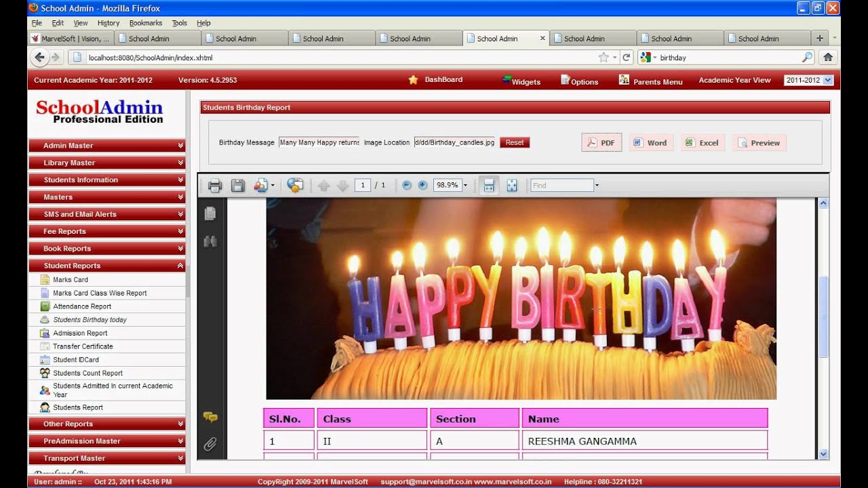Open the Firefox Bookmarks menu
Image resolution: width=868 pixels, height=488 pixels.
(x=146, y=23)
